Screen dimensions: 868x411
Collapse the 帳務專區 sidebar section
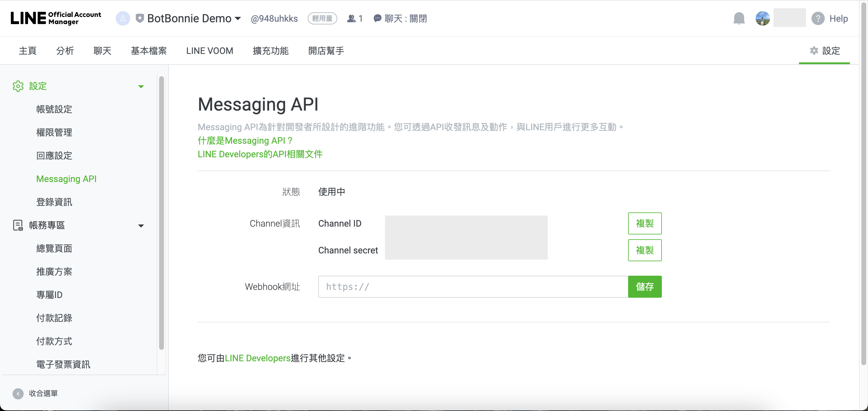point(141,226)
